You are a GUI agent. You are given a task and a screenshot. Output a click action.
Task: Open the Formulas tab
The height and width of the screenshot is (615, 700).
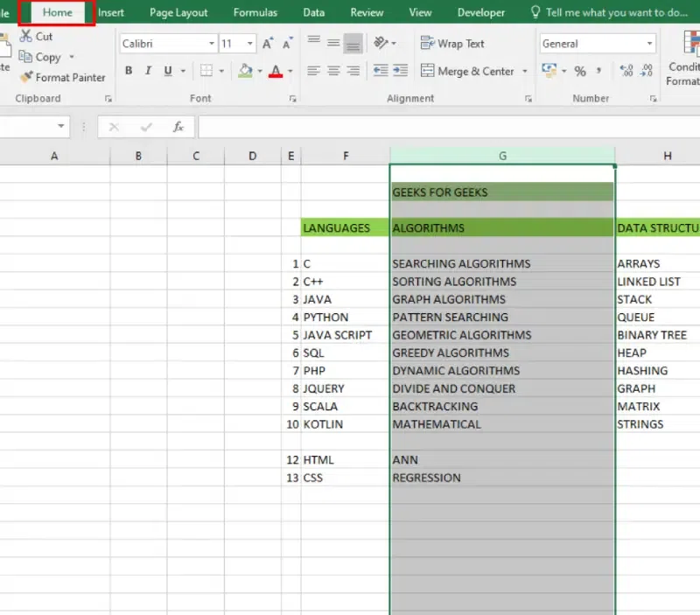point(255,12)
